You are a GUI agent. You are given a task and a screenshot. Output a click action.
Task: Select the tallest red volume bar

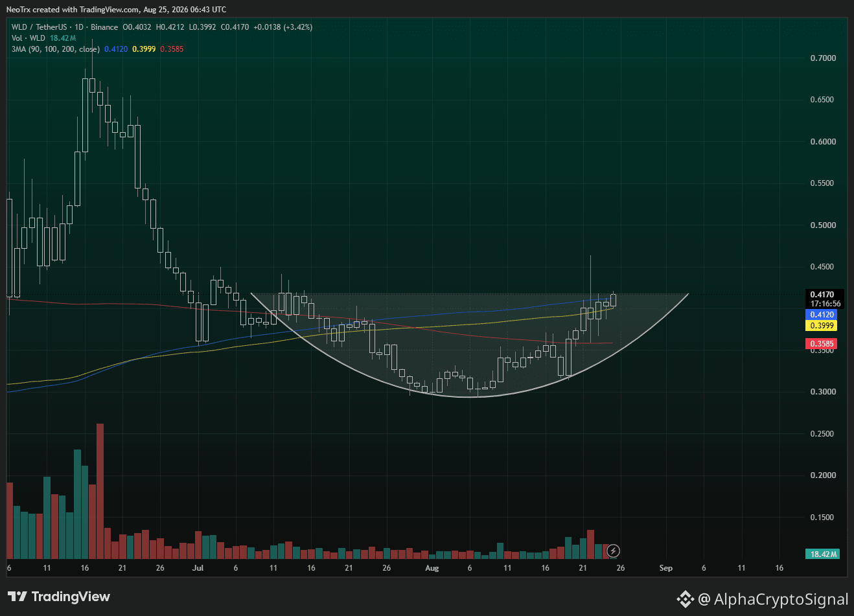[100, 491]
